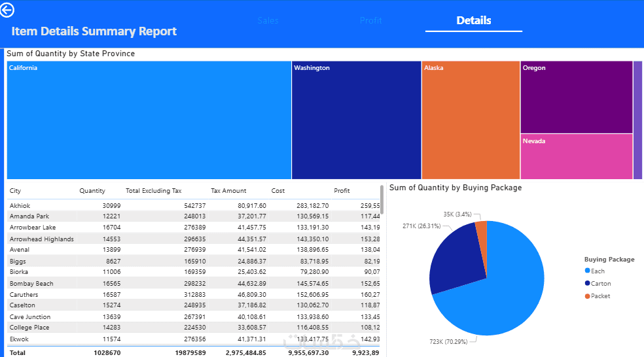Switch to the Sales tab
Viewport: 644px width, 357px height.
(268, 20)
